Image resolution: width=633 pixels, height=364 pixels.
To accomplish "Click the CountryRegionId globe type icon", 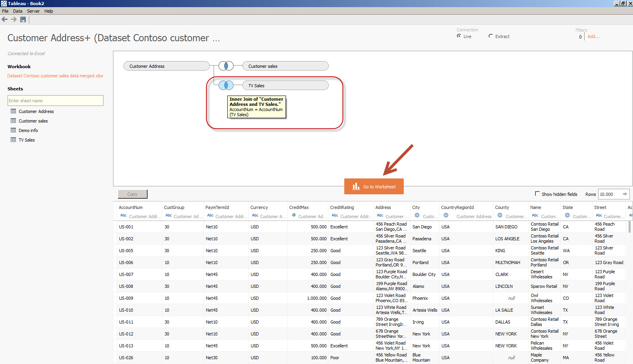I will click(x=446, y=215).
